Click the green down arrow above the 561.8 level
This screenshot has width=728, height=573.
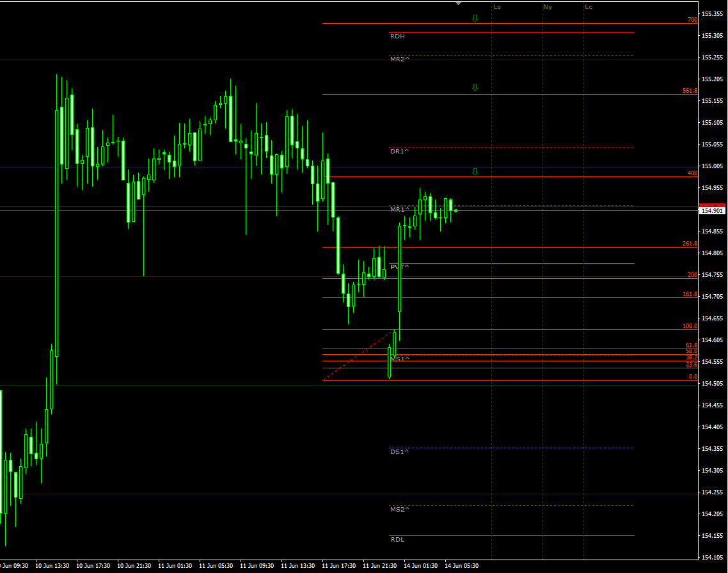coord(475,87)
